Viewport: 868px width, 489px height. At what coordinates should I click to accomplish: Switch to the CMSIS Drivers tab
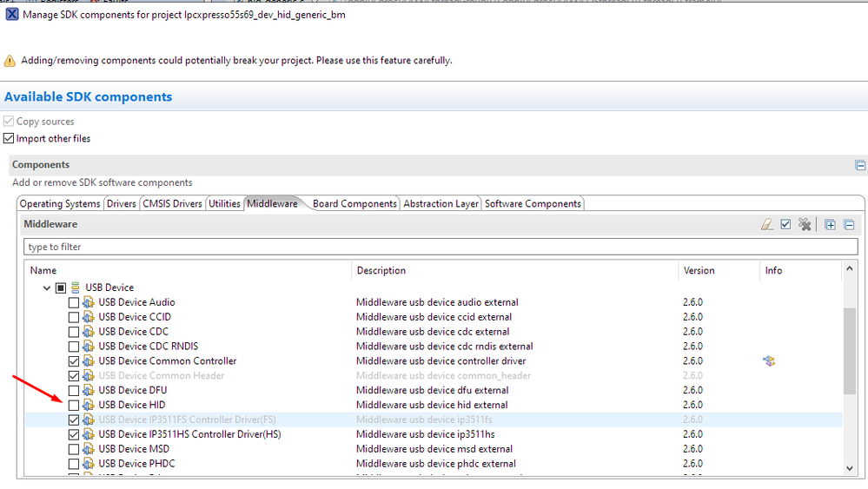[x=172, y=203]
